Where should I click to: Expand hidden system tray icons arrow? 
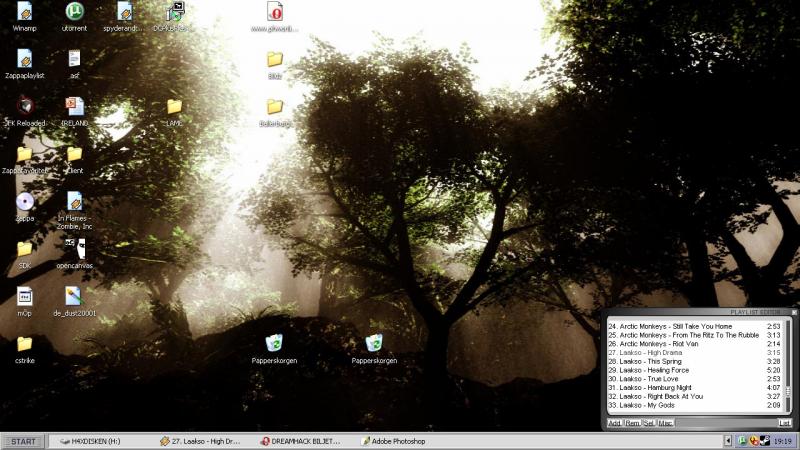click(x=728, y=441)
